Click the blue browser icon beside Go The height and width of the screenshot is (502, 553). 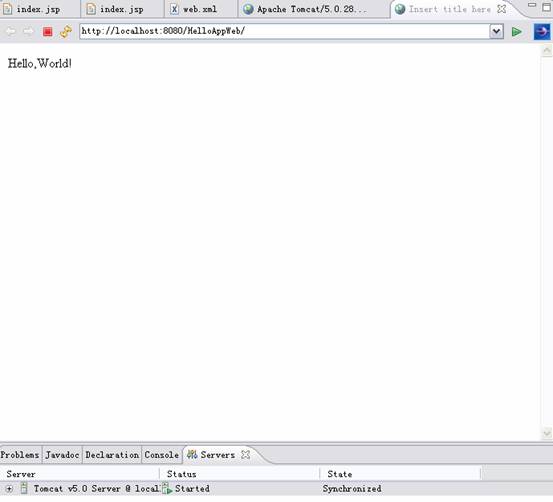542,32
